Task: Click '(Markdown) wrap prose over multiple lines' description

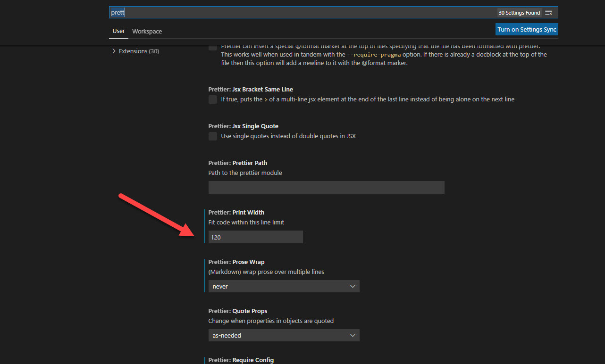Action: point(266,272)
